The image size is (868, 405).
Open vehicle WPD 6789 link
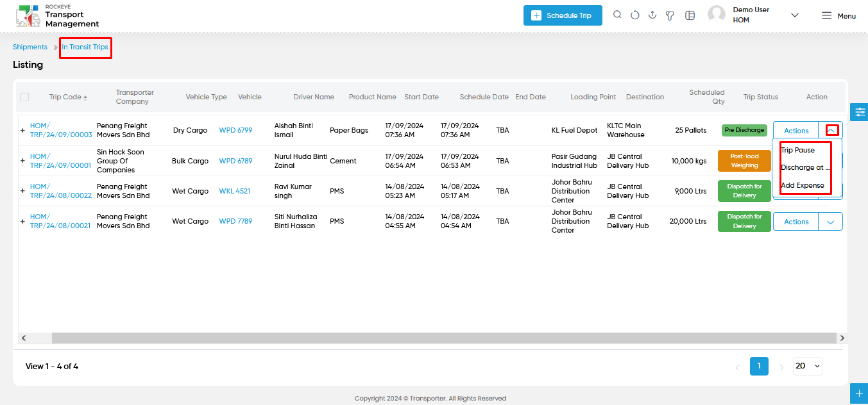235,161
